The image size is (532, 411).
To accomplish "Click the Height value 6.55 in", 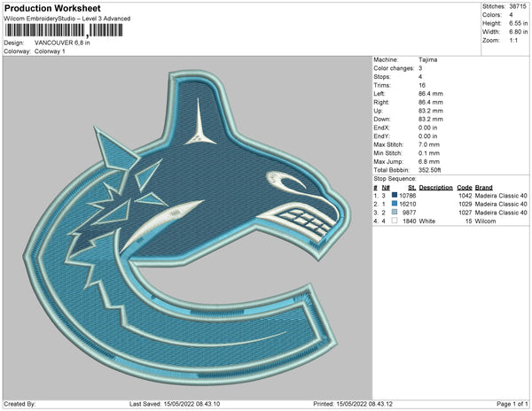I will pyautogui.click(x=518, y=23).
